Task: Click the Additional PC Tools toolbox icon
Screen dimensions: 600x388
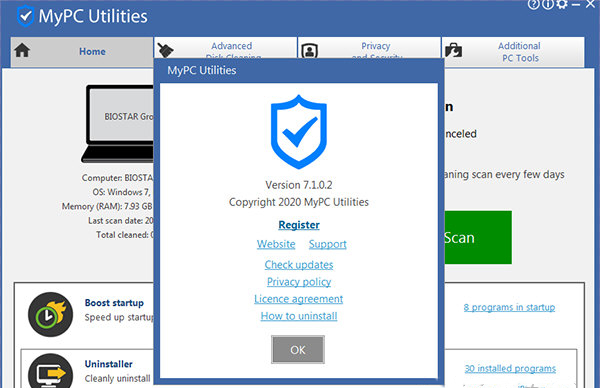Action: (x=453, y=50)
